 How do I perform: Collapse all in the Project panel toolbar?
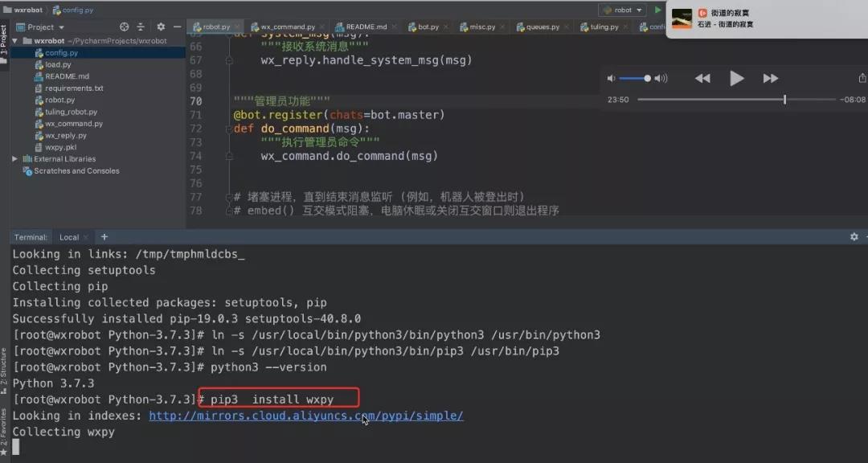(140, 27)
